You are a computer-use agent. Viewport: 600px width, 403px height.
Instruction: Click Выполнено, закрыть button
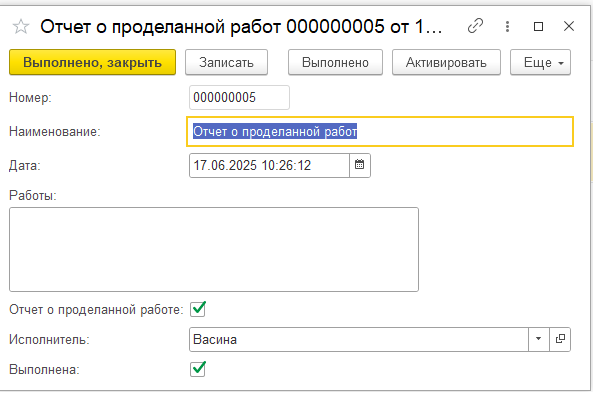pyautogui.click(x=93, y=62)
